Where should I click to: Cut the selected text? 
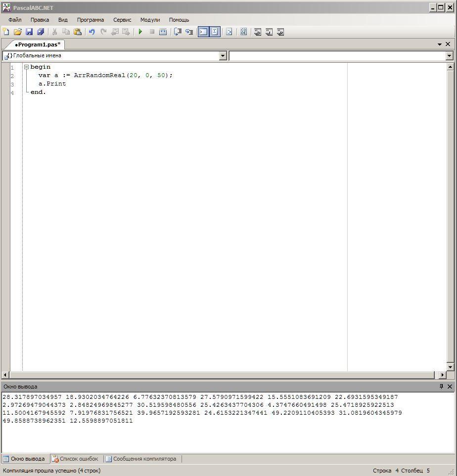[55, 32]
